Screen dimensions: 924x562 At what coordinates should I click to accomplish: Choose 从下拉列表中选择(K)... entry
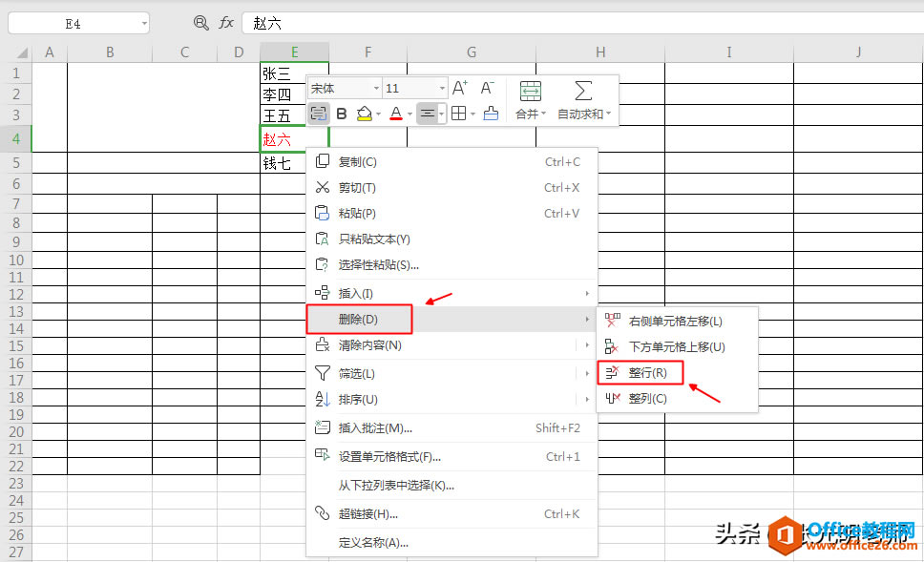(451, 486)
